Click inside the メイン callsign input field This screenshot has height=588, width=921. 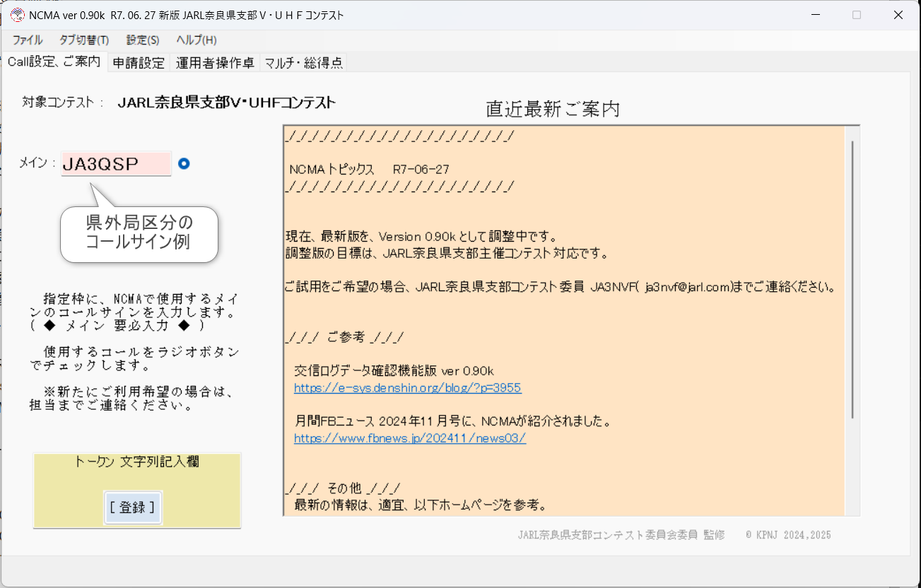tap(115, 163)
